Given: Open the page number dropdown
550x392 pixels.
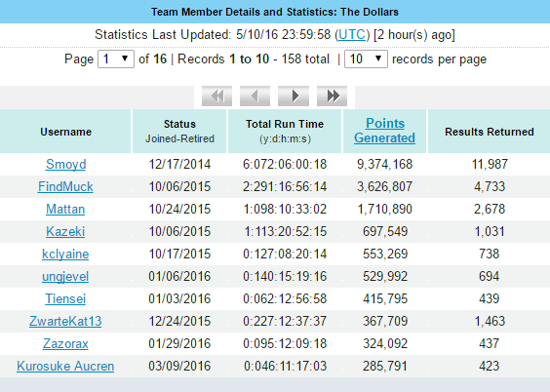Looking at the screenshot, I should pos(116,59).
